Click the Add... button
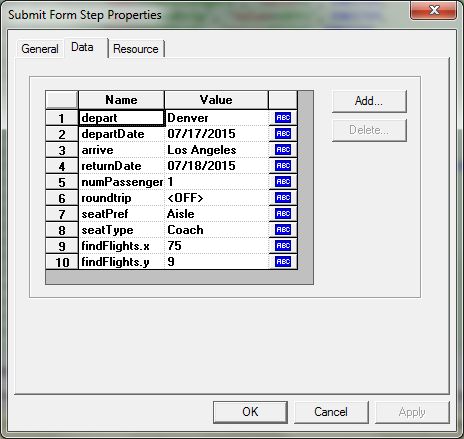 (x=369, y=101)
